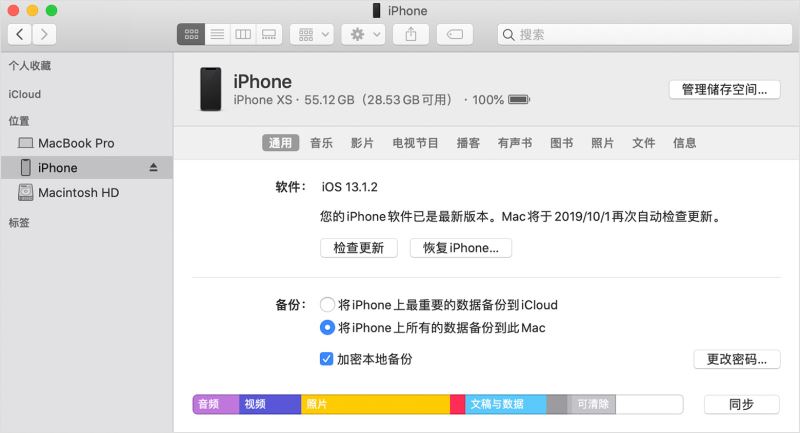
Task: Go back with the left arrow
Action: (x=20, y=34)
